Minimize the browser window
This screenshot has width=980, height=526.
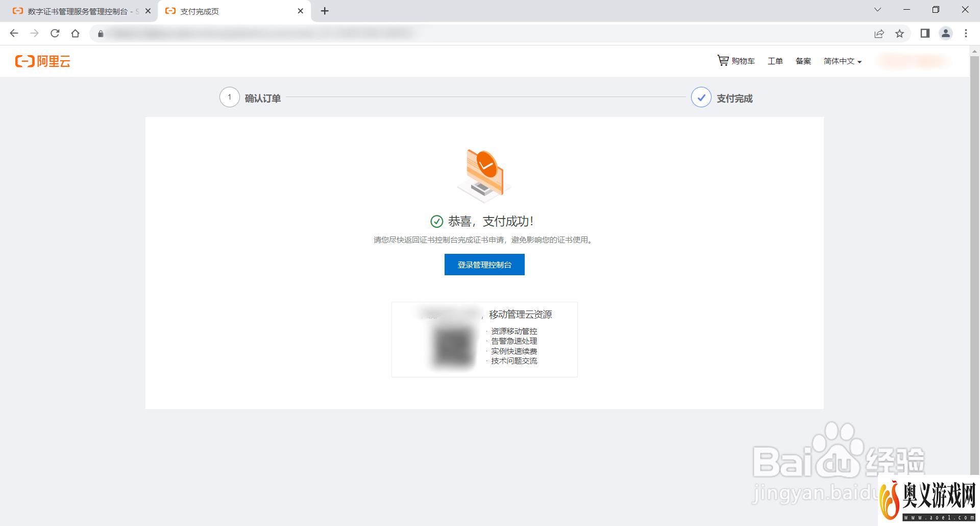(x=907, y=10)
